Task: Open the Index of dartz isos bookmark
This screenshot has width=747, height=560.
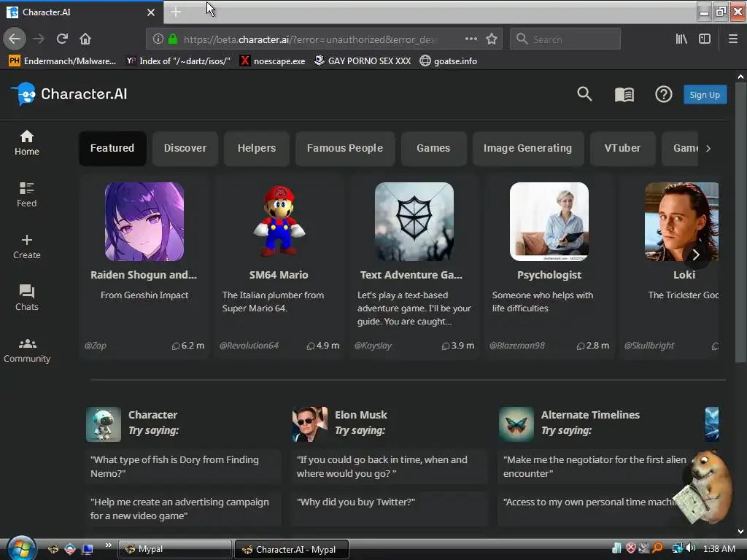Action: click(x=178, y=61)
